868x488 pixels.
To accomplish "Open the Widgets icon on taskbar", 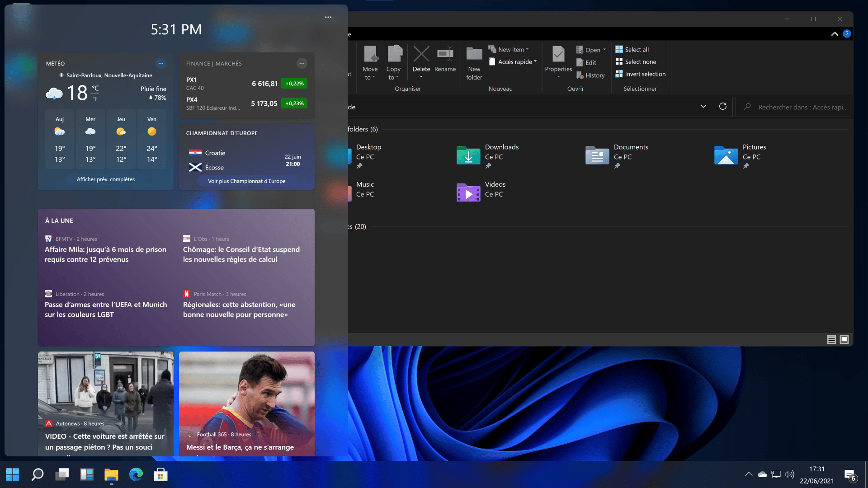I will pyautogui.click(x=86, y=474).
